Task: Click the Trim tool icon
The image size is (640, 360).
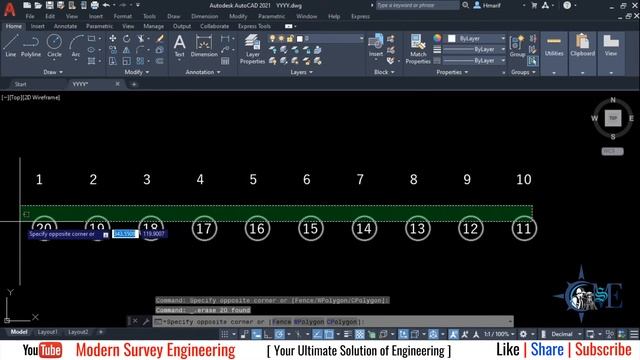Action: (x=141, y=38)
